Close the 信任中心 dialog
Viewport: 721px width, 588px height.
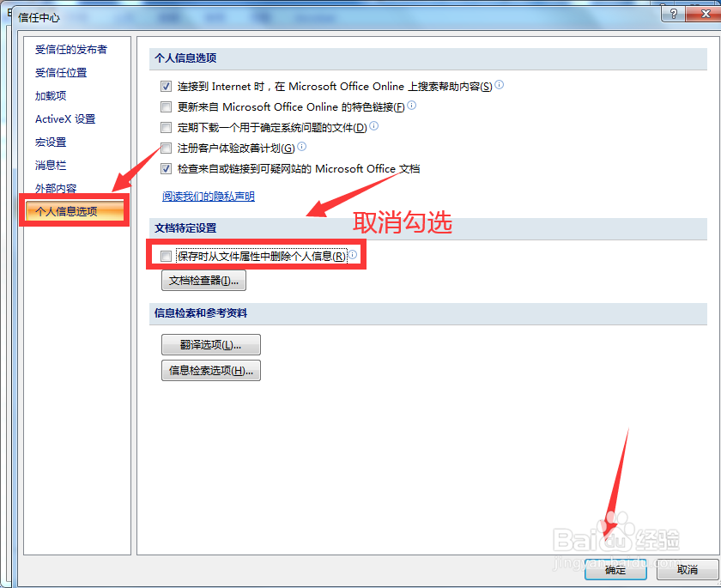[x=706, y=14]
